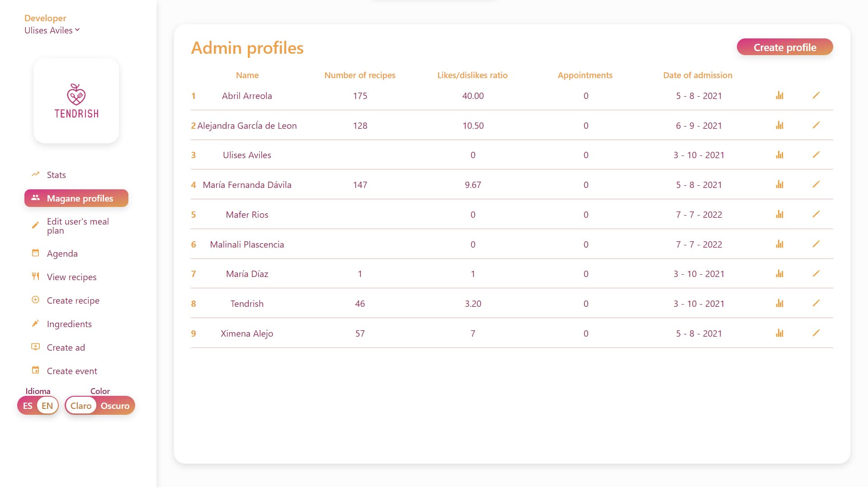View bar chart for Ulises Aviles row
Screen dimensions: 868x488
pyautogui.click(x=779, y=155)
